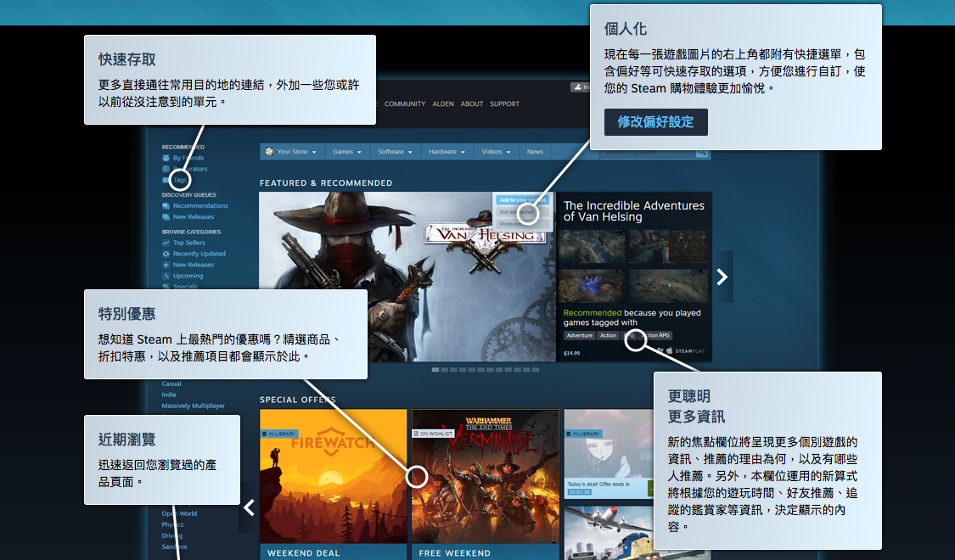Open the Recently Updated link
Viewport: 955px width, 560px height.
[x=199, y=253]
